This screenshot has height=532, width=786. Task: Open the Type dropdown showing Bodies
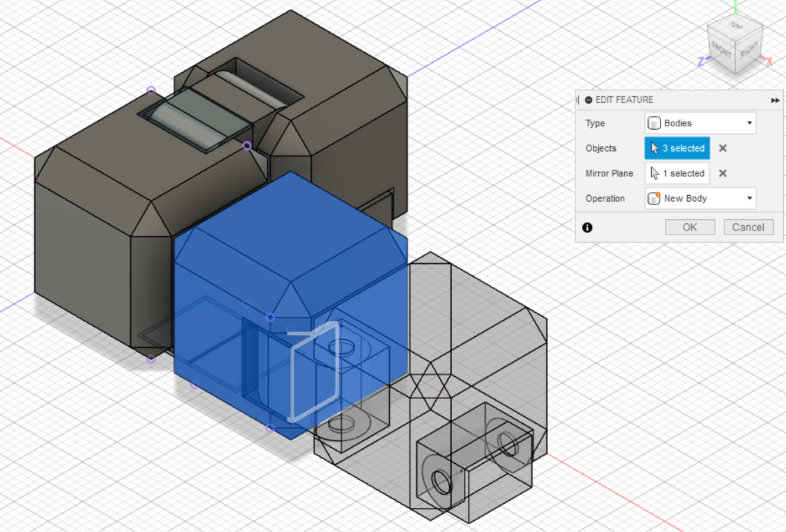pyautogui.click(x=749, y=123)
